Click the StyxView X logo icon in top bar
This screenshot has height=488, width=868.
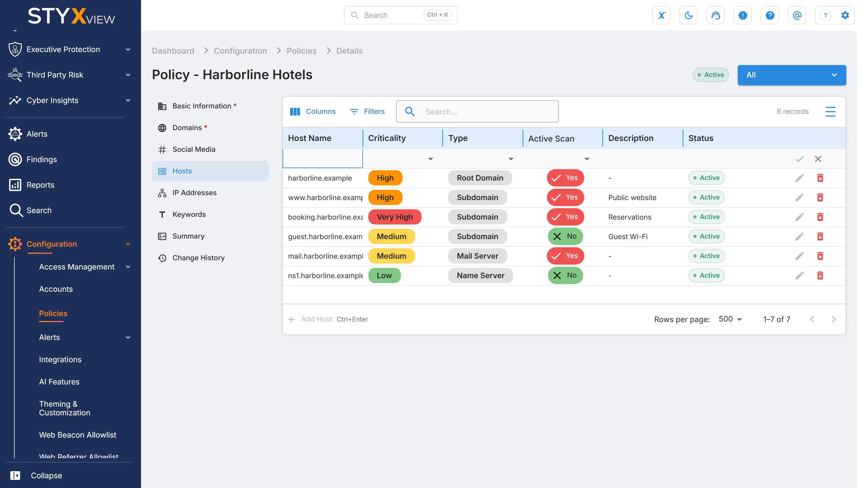(x=661, y=15)
